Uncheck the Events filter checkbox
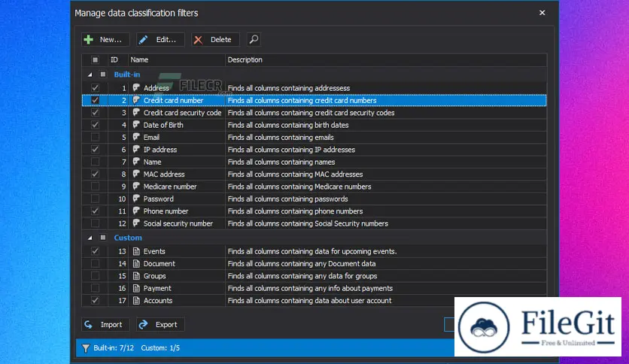 click(95, 251)
